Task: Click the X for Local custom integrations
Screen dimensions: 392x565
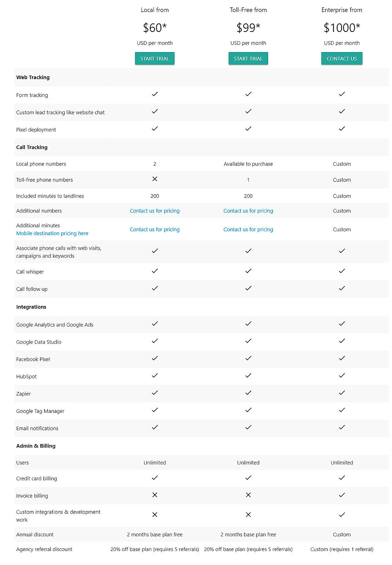Action: coord(155,514)
